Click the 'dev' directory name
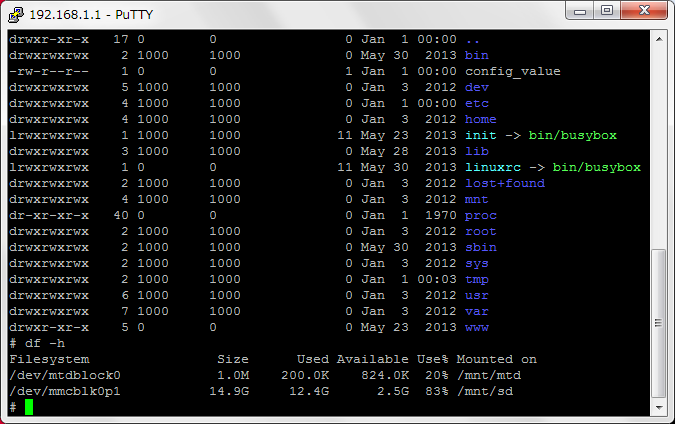 [x=477, y=87]
